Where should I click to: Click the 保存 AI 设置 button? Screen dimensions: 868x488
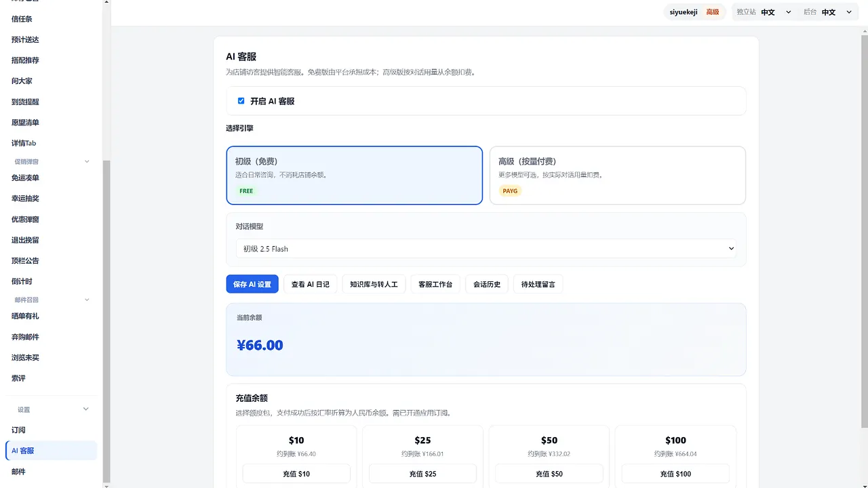click(x=252, y=285)
